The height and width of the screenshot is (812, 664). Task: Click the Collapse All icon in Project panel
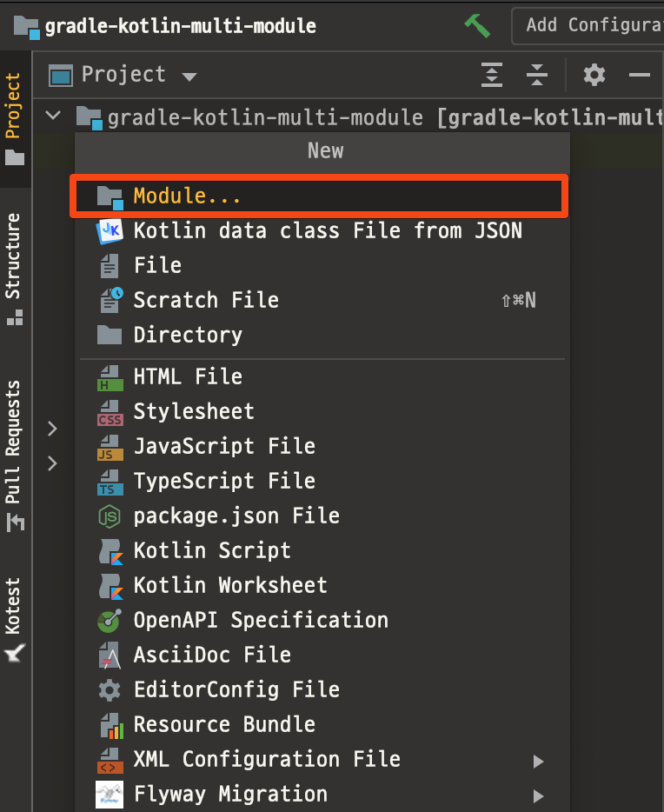537,75
